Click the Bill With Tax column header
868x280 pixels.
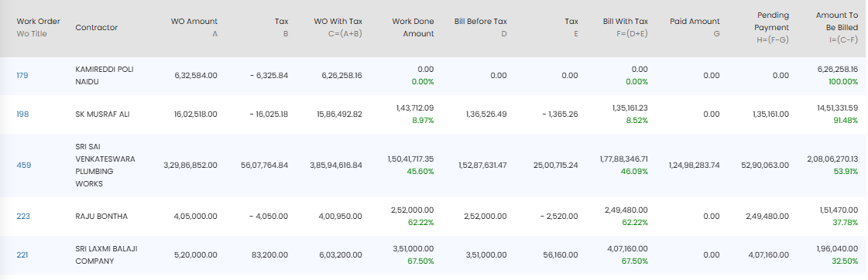pos(626,22)
